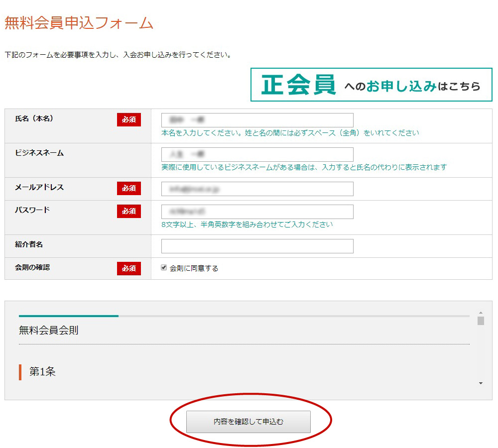Click the 会則に同意する label text
Image resolution: width=498 pixels, height=448 pixels.
[194, 268]
